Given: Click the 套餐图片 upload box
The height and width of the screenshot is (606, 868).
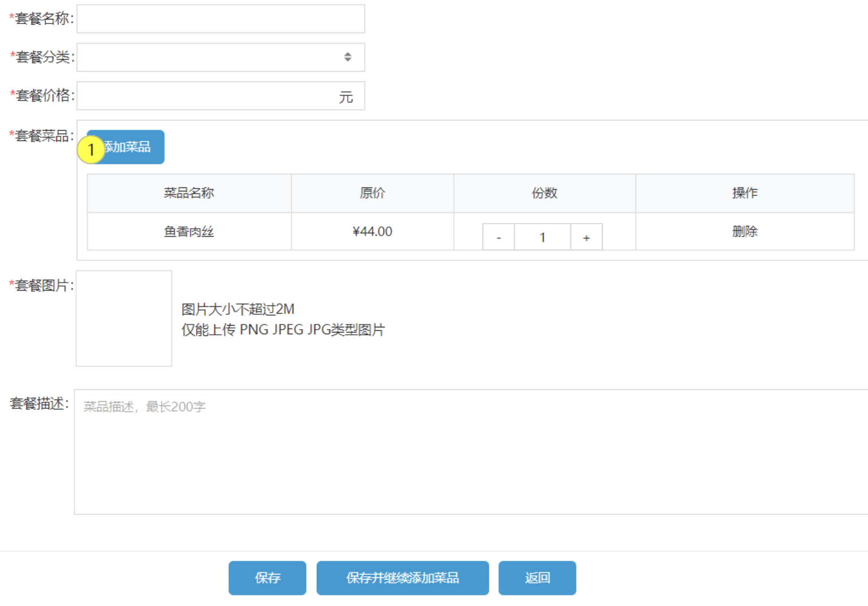Looking at the screenshot, I should click(124, 319).
